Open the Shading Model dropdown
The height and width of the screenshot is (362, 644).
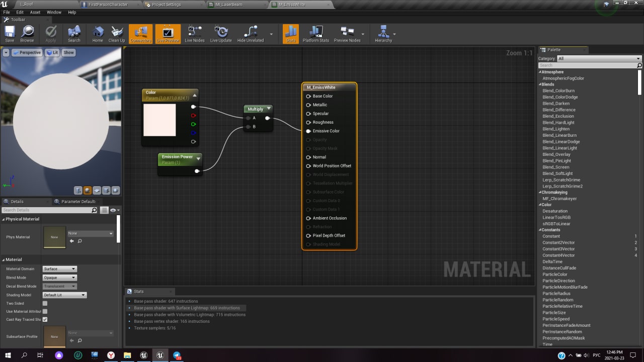(x=64, y=295)
